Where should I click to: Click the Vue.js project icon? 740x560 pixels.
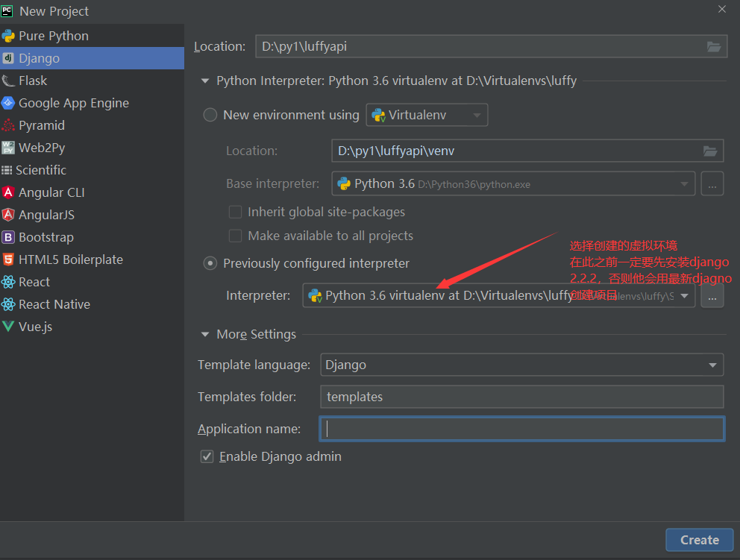(x=8, y=327)
